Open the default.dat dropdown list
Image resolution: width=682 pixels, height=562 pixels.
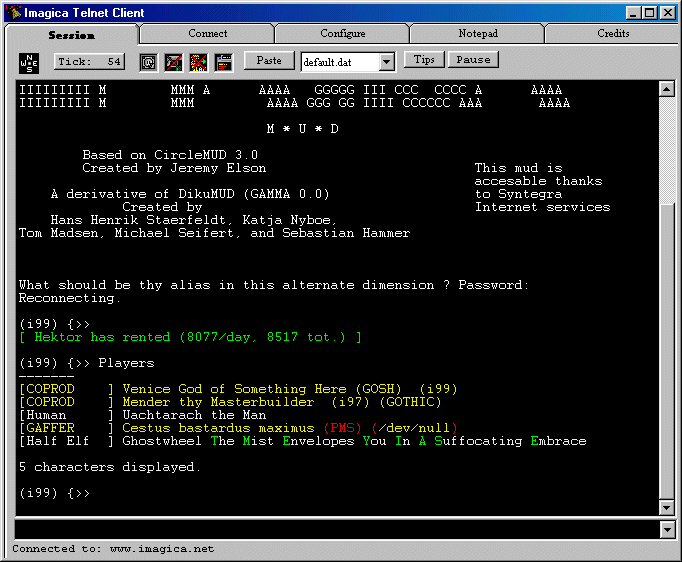point(387,62)
